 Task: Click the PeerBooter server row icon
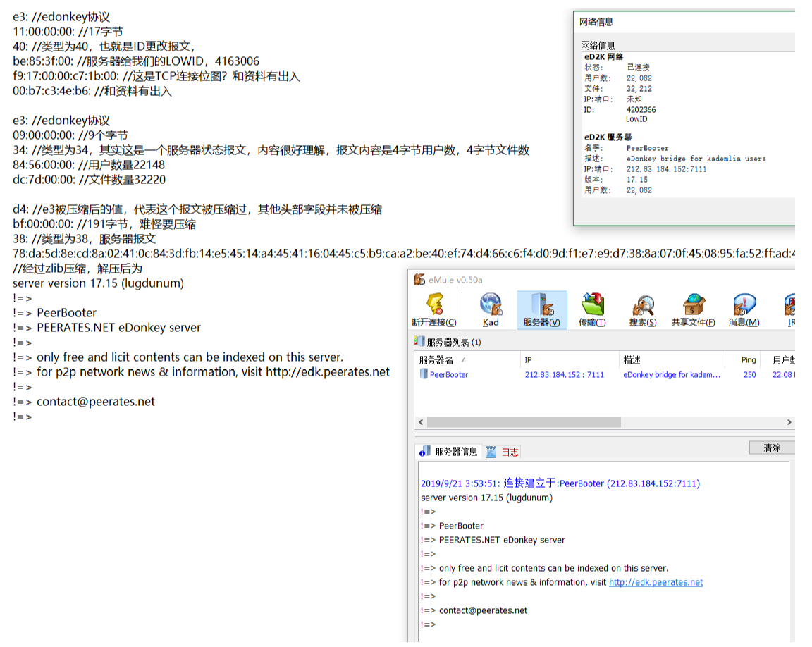[x=424, y=374]
